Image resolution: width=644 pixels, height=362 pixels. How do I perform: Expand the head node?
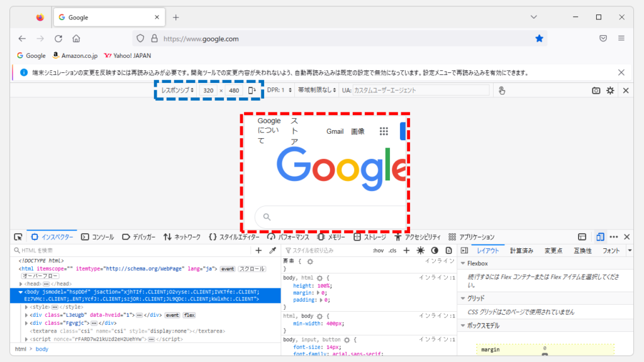(21, 284)
